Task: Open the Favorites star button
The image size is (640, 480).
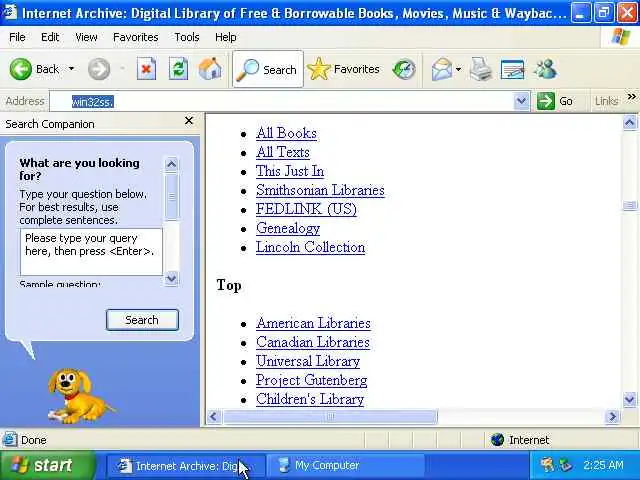Action: point(343,69)
